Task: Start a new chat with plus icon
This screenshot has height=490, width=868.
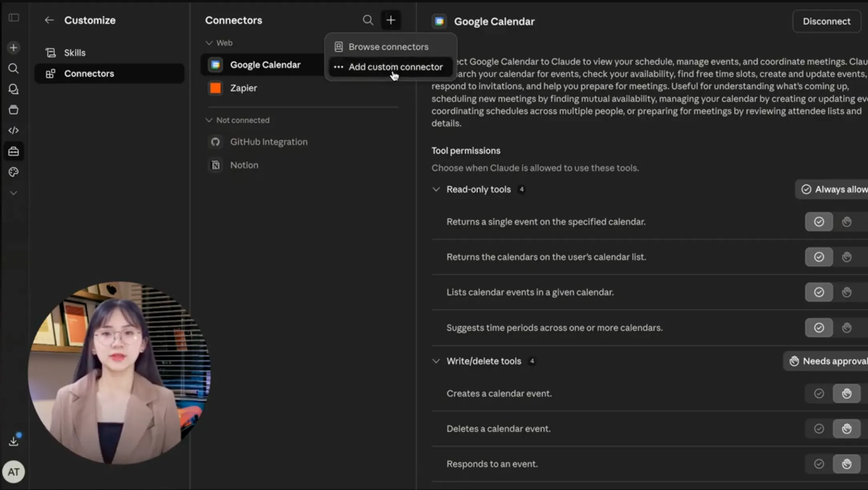Action: click(x=14, y=48)
